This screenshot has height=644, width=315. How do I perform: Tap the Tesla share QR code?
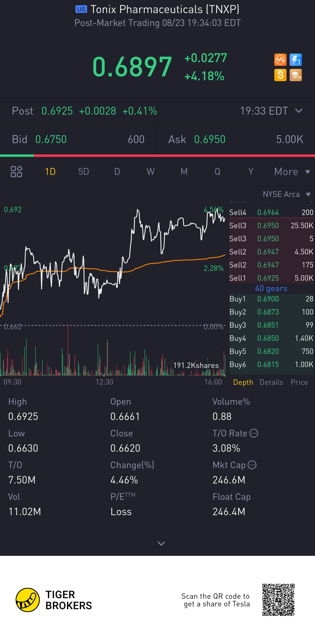point(278,600)
